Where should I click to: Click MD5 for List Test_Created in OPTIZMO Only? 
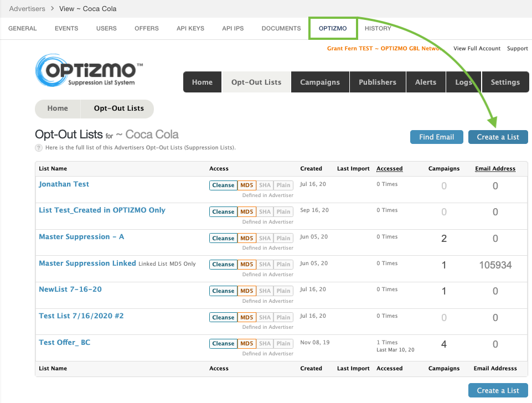247,211
